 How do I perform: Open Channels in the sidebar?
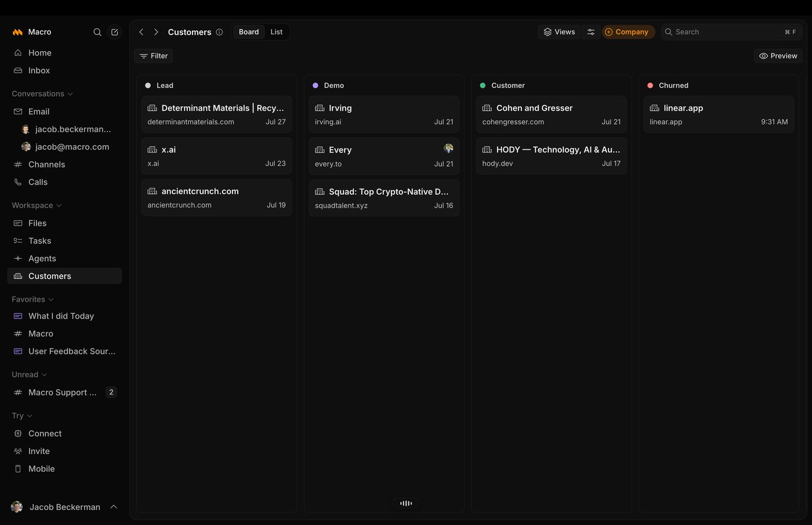64,164
